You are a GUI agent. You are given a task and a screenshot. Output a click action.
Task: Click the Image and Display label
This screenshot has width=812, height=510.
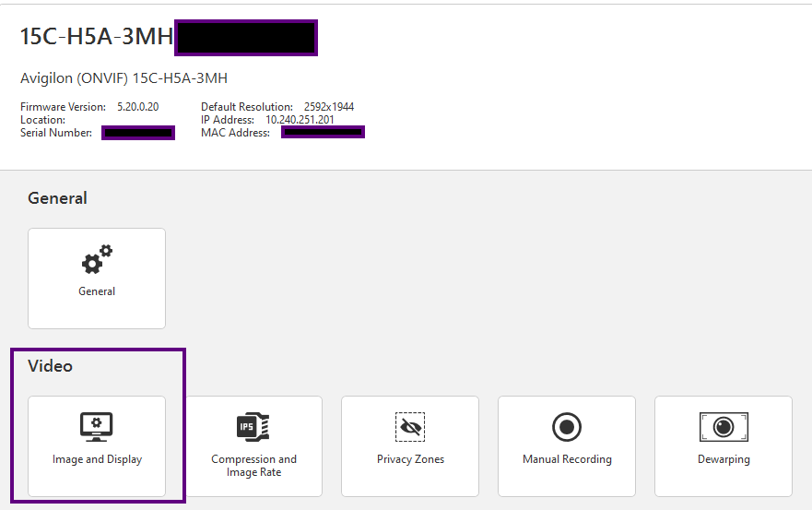tap(97, 459)
